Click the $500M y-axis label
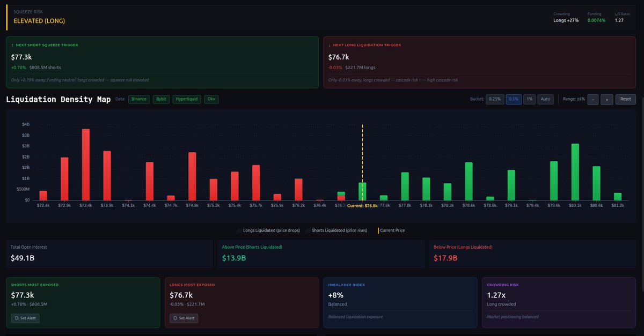Image resolution: width=644 pixels, height=336 pixels. pos(23,189)
